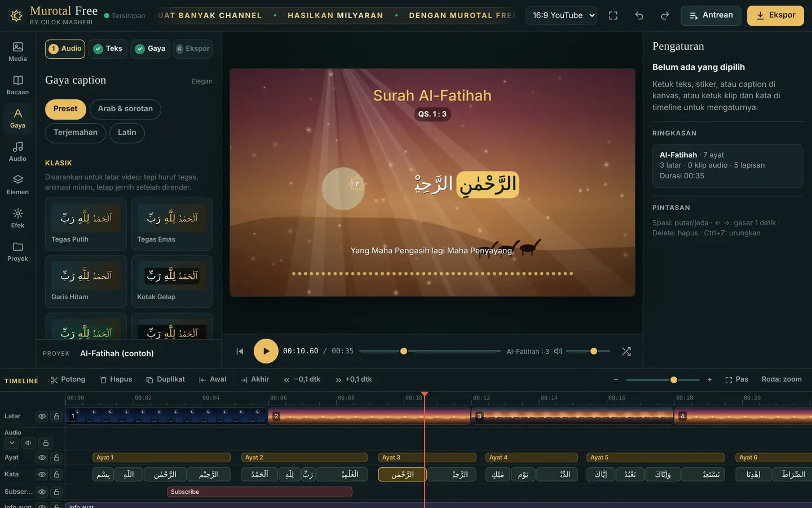The width and height of the screenshot is (812, 508).
Task: Hide the Subscribe track
Action: [x=42, y=492]
